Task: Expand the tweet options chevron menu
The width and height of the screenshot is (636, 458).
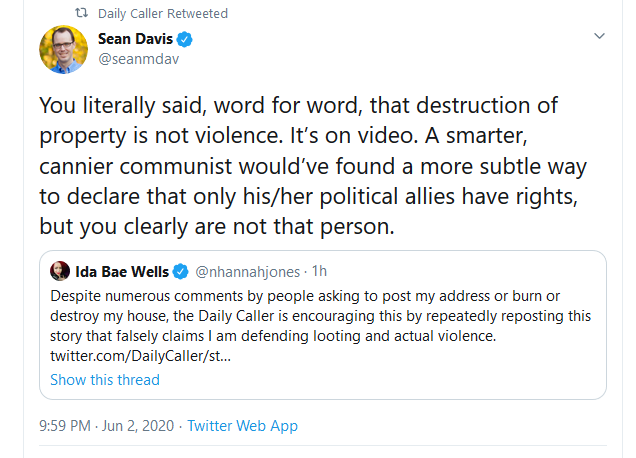Action: pyautogui.click(x=599, y=36)
